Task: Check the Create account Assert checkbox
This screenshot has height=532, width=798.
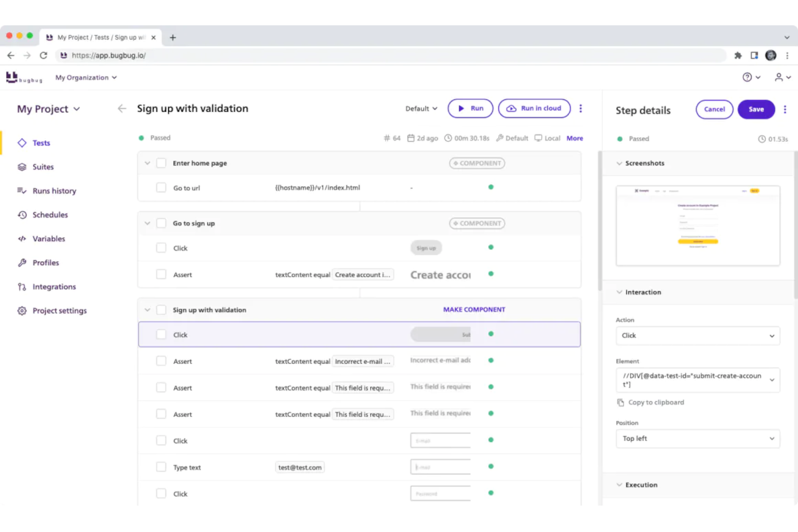Action: point(161,274)
